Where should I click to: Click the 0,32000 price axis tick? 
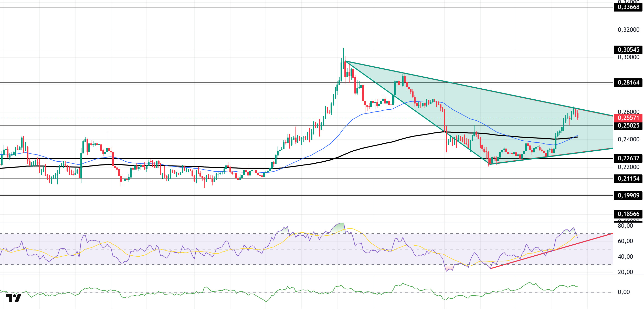click(x=628, y=30)
